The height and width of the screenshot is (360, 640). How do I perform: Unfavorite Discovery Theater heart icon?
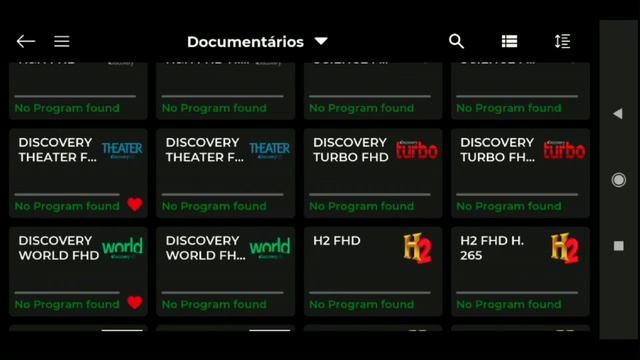pyautogui.click(x=135, y=204)
